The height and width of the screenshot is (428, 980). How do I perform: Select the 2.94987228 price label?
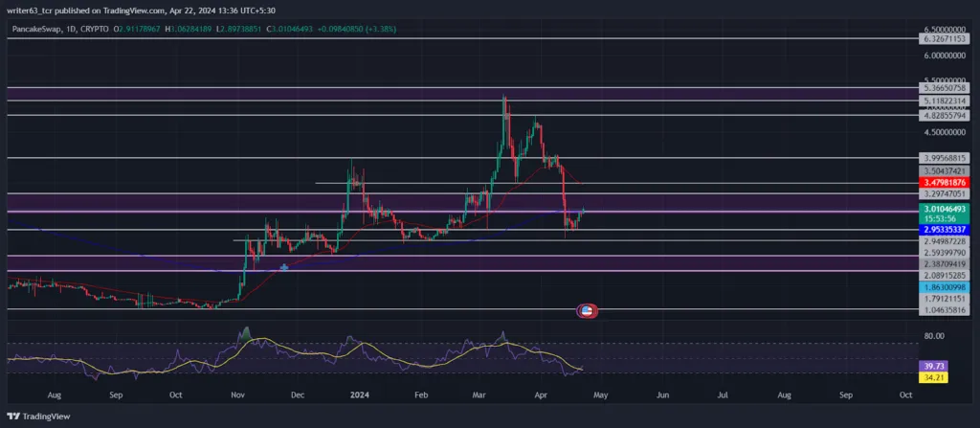pyautogui.click(x=943, y=241)
